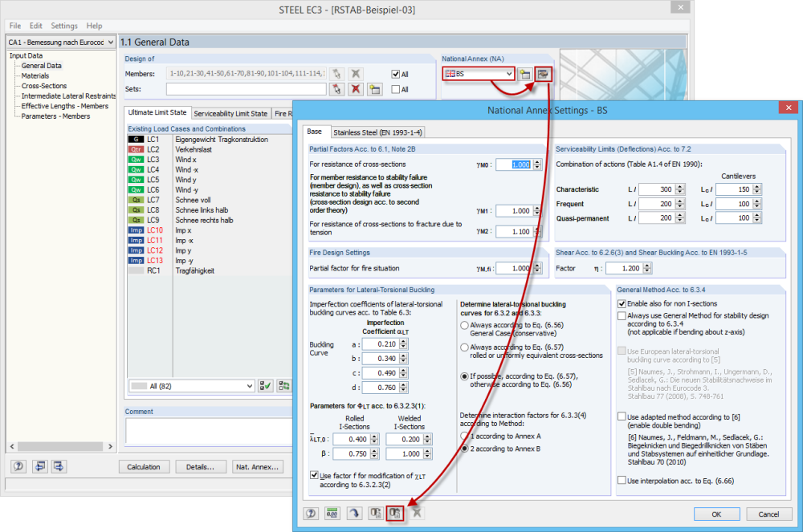This screenshot has height=532, width=803.
Task: Click the Imp category badge of LC10
Action: 136,230
